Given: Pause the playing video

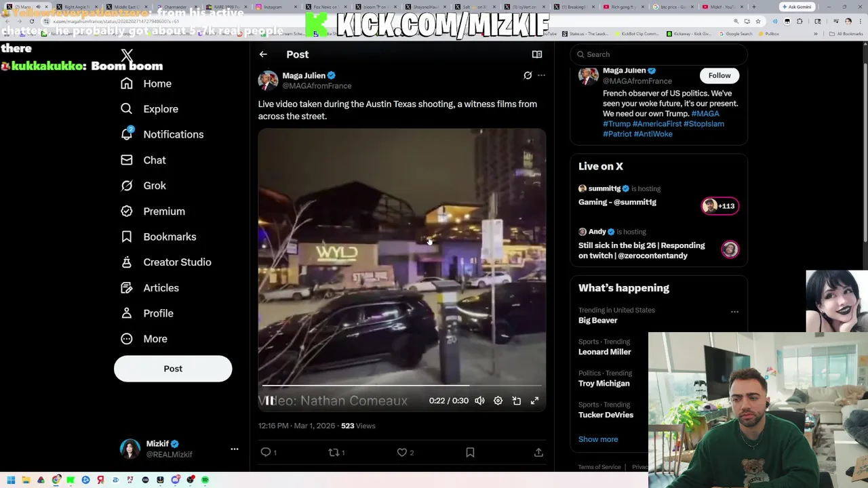Looking at the screenshot, I should 269,401.
